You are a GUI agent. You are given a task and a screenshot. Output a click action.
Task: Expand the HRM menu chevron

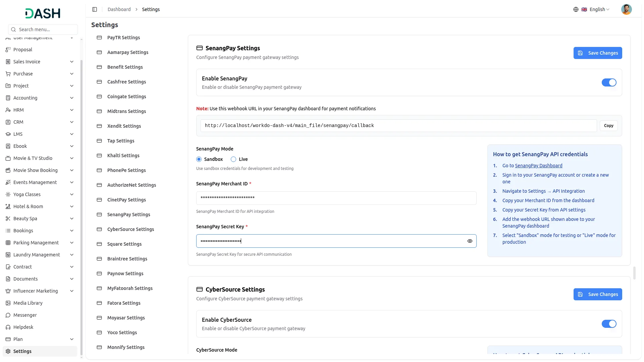72,110
